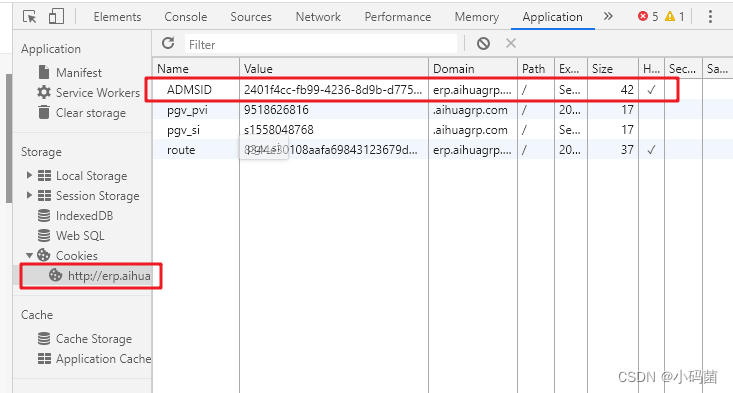Click the Clear storage trash icon

coord(44,112)
